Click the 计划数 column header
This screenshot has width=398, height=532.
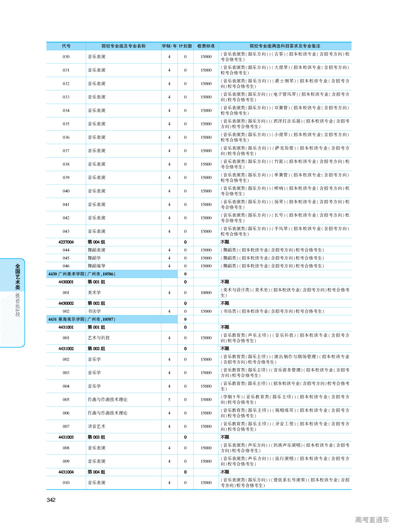[185, 46]
